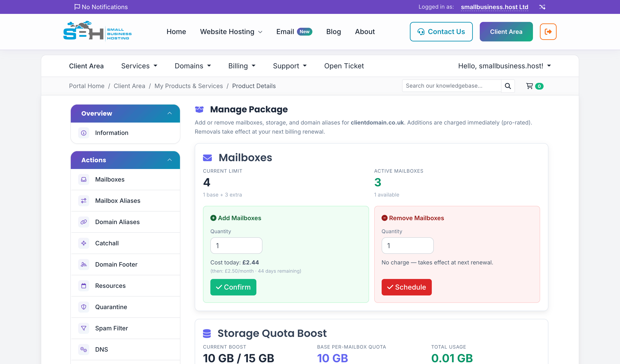Screen dimensions: 620x364
Task: Click the smallbusiness.host Ltd account link
Action: pos(494,7)
